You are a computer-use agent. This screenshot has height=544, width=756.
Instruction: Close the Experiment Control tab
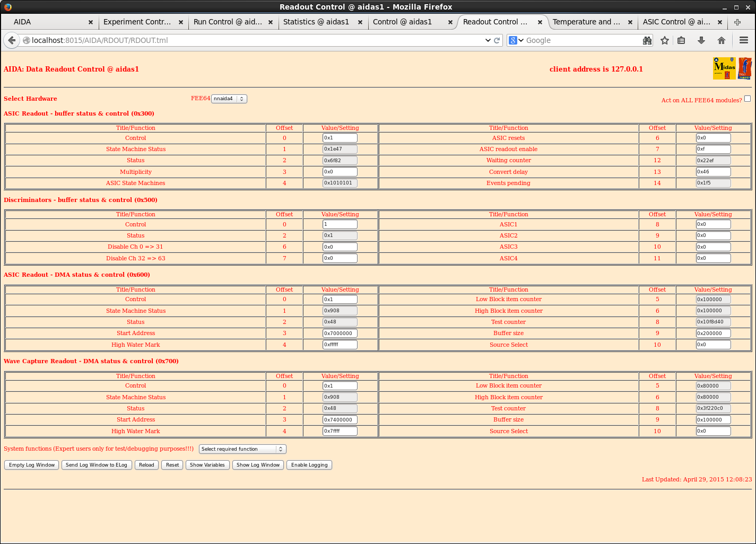[x=181, y=22]
